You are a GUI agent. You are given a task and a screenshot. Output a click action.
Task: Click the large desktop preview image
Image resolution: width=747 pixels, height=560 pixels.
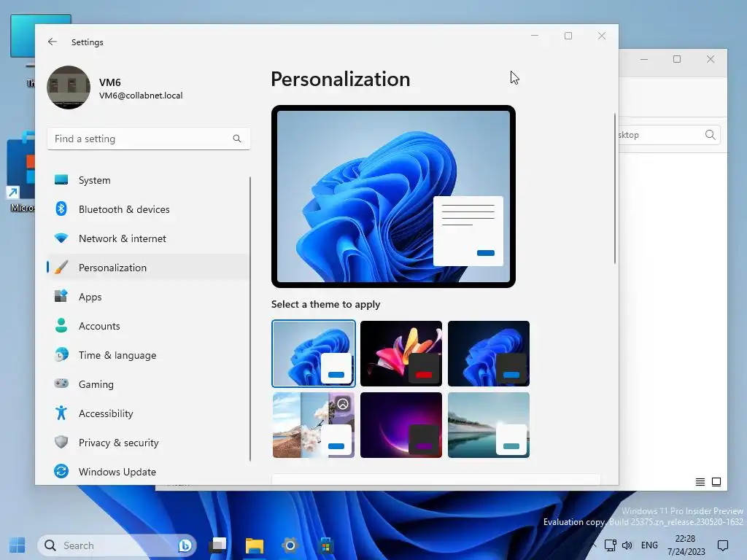[x=393, y=197]
